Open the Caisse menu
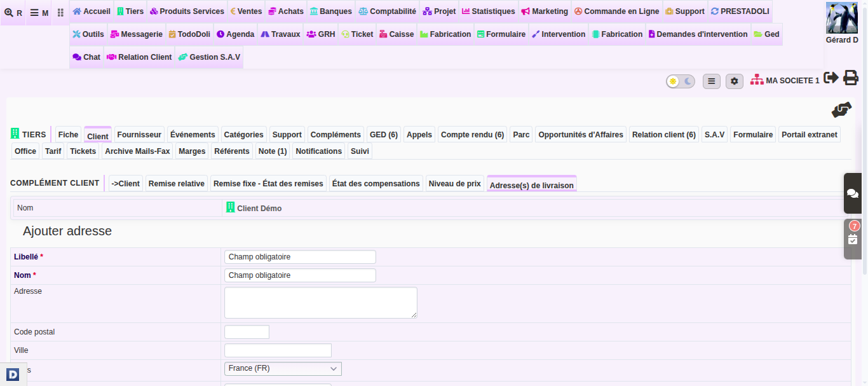This screenshot has height=386, width=868. 397,34
